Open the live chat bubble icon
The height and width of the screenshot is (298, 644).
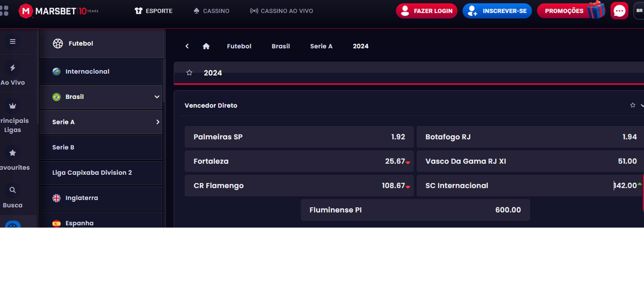pos(619,11)
